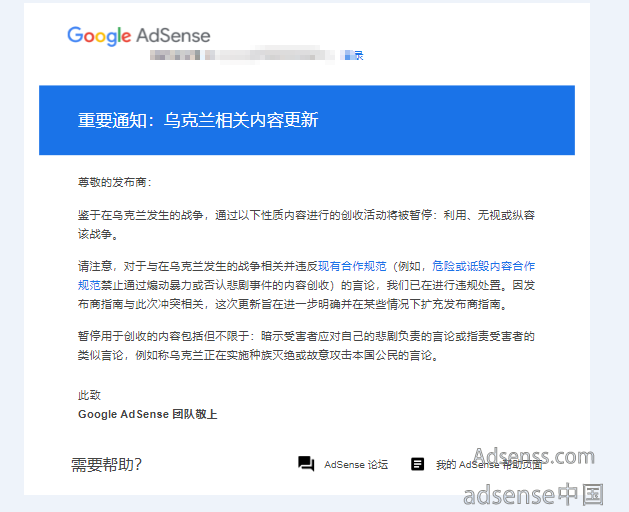The width and height of the screenshot is (629, 512).
Task: Click the partially blurred 登录 link at top
Action: tap(353, 55)
